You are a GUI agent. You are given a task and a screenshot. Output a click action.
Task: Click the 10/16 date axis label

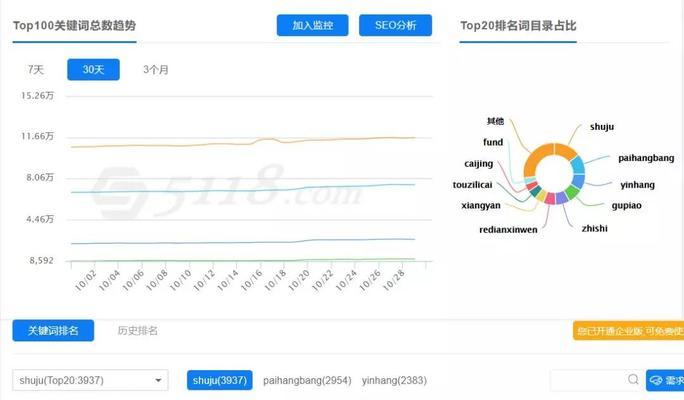[252, 280]
